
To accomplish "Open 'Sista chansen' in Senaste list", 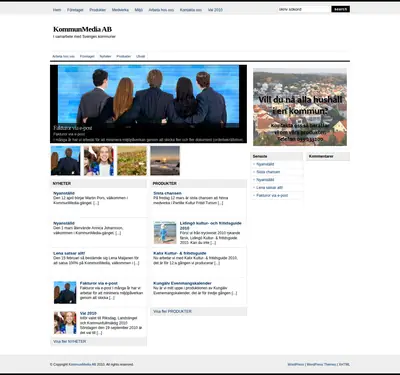I will [x=268, y=172].
